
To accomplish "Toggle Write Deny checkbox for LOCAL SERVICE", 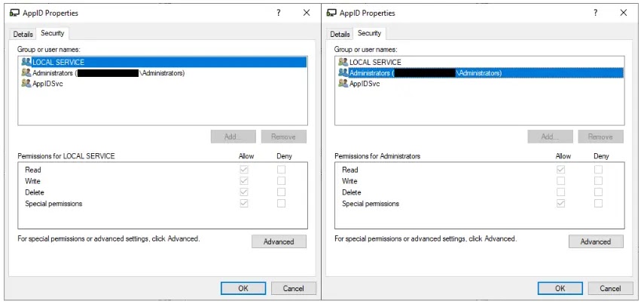I will [281, 181].
